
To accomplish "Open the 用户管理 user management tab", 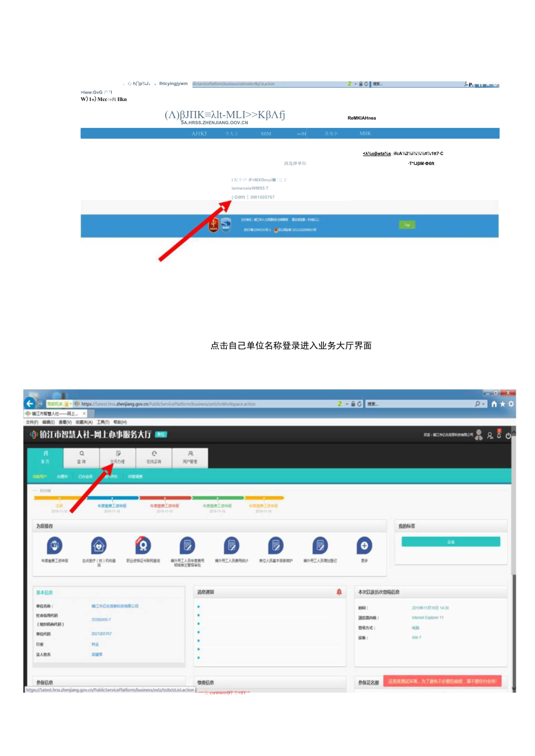I will [x=190, y=458].
